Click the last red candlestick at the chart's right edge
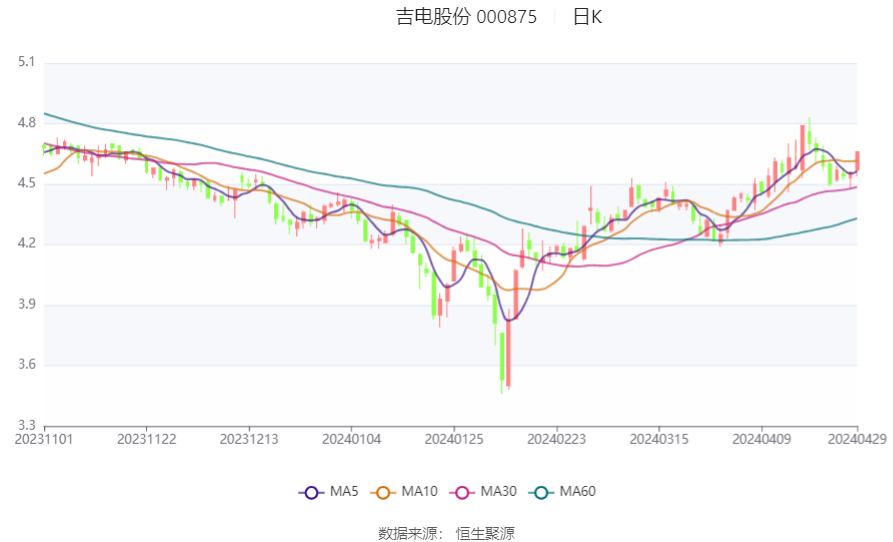The width and height of the screenshot is (893, 542). [x=857, y=161]
